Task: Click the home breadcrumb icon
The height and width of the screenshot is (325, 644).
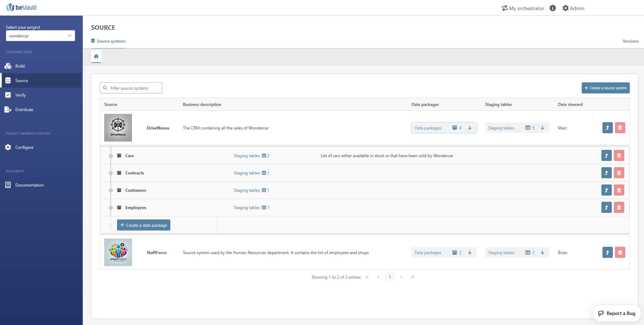Action: (96, 56)
